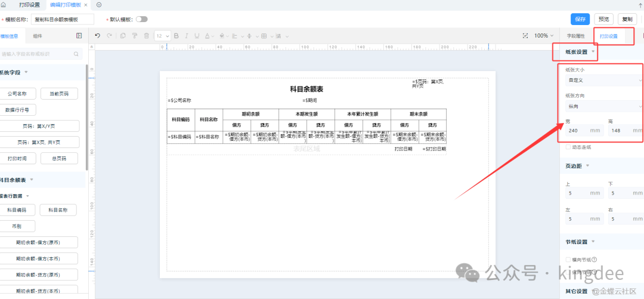The width and height of the screenshot is (644, 299).
Task: Select the 打印设置 properties tab on right
Action: coord(608,36)
